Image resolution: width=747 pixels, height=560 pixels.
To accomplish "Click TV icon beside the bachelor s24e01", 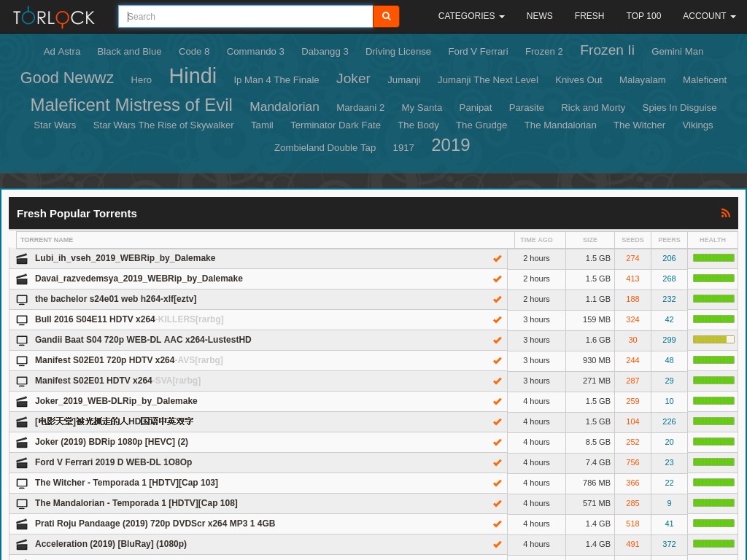I will tap(22, 300).
